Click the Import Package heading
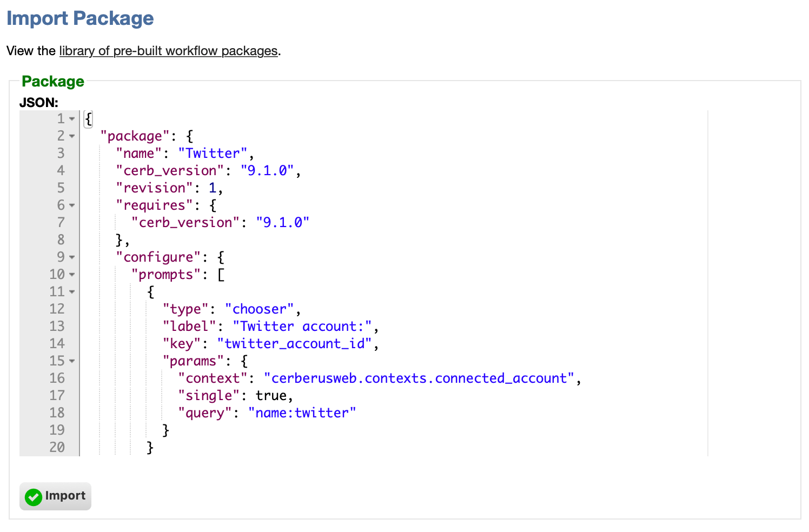 (80, 18)
